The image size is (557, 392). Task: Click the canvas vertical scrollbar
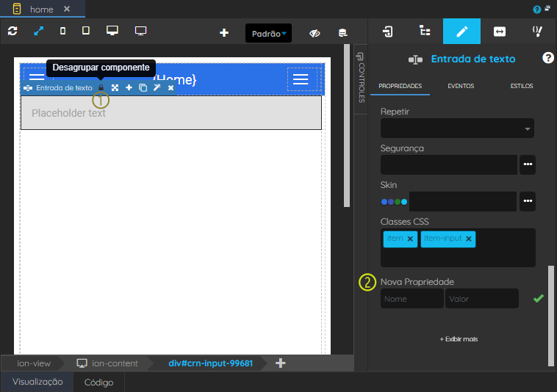[x=347, y=126]
